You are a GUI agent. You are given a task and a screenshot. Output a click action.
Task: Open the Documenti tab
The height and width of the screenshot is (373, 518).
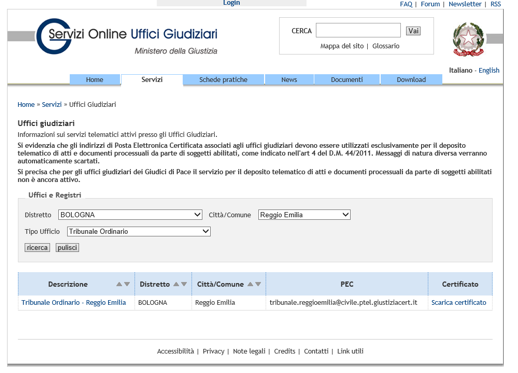tap(347, 80)
